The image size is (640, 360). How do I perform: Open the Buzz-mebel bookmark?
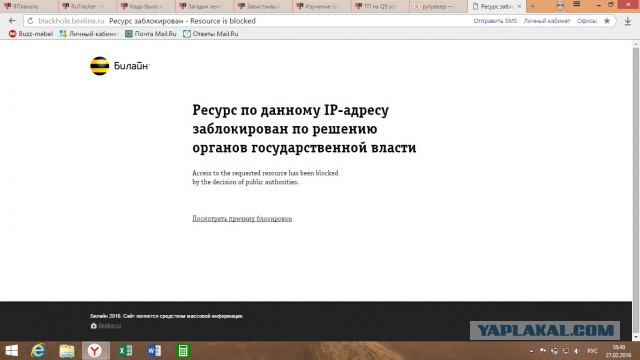31,34
